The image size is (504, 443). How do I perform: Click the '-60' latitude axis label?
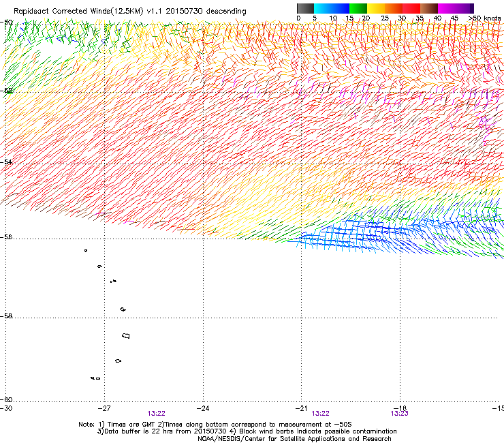(7, 399)
